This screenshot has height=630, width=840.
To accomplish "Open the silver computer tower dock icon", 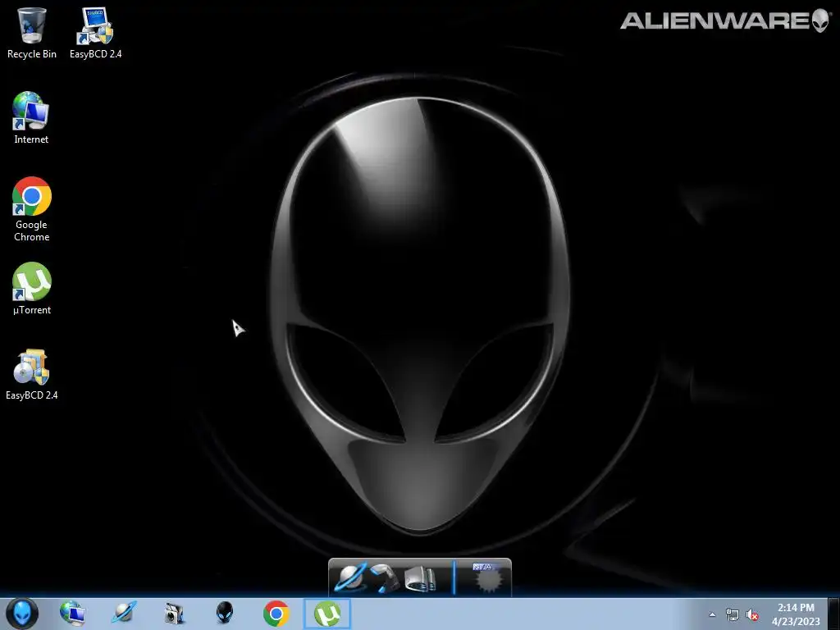I will point(421,579).
